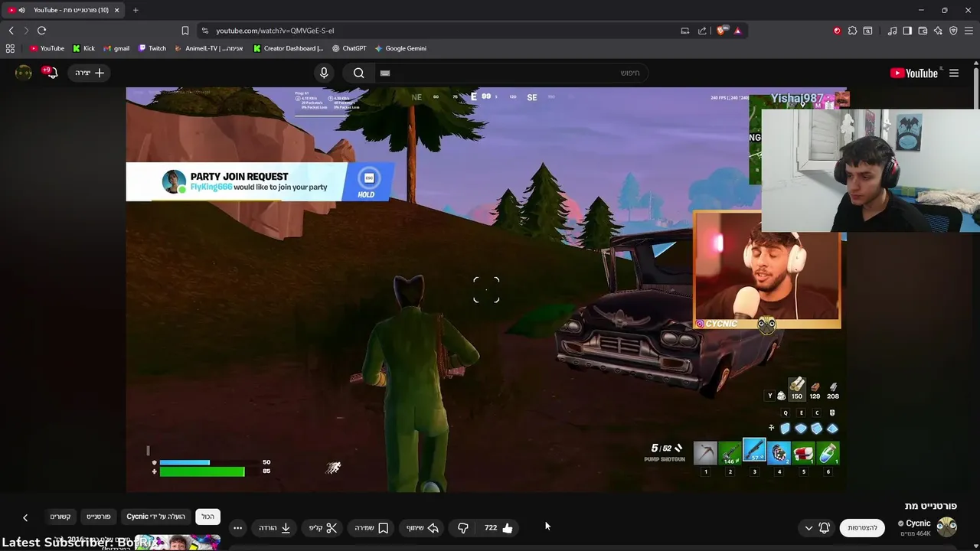980x551 pixels.
Task: Share this page via address bar share icon
Action: click(x=702, y=31)
